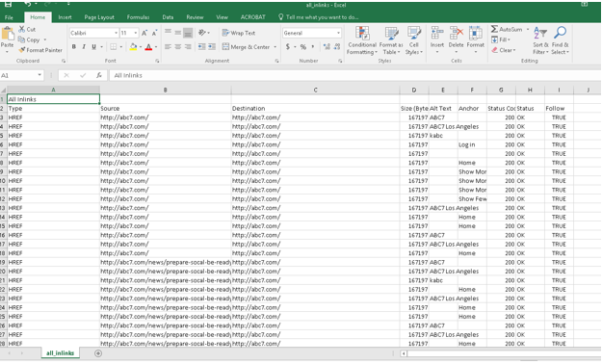
Task: Open the General number format dropdown
Action: click(338, 33)
